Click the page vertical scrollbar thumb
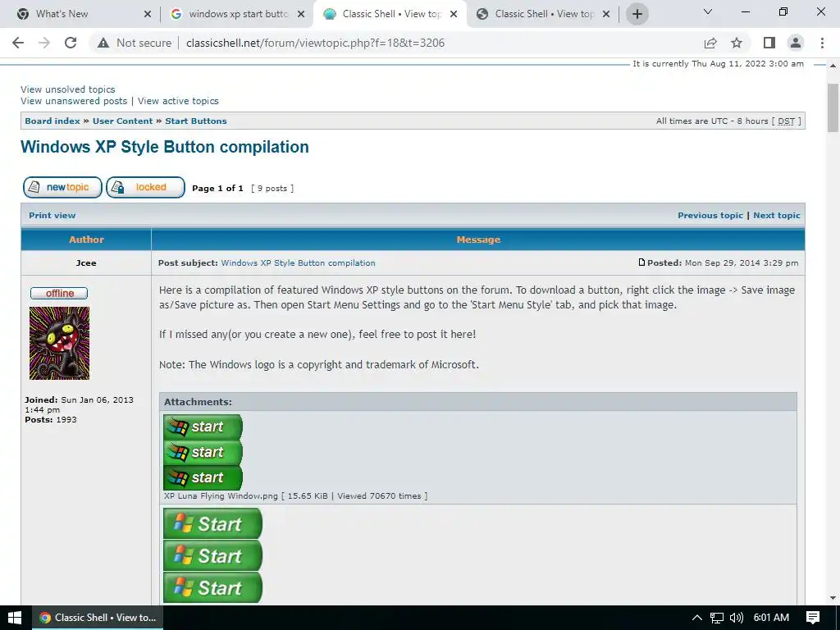Viewport: 840px width, 630px height. coord(833,107)
